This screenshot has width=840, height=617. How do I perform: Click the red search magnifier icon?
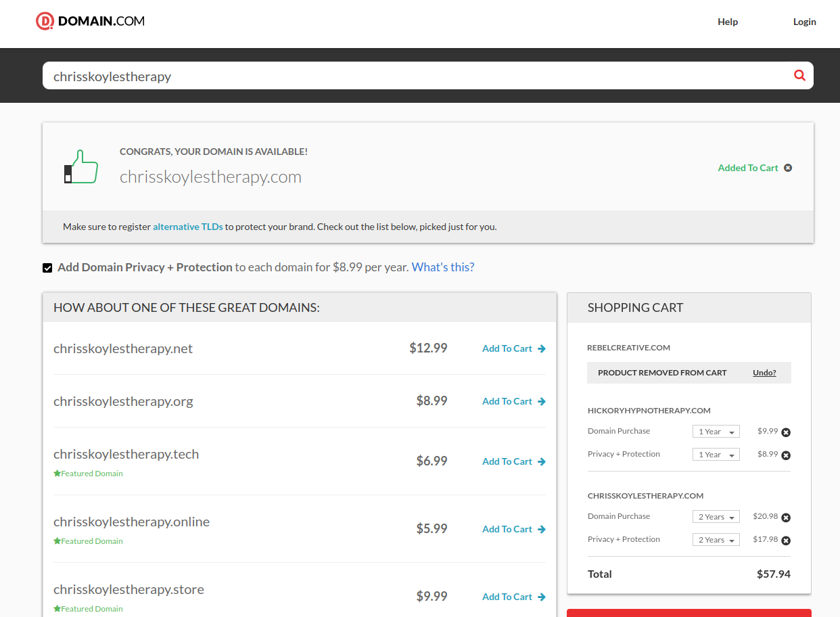click(799, 76)
